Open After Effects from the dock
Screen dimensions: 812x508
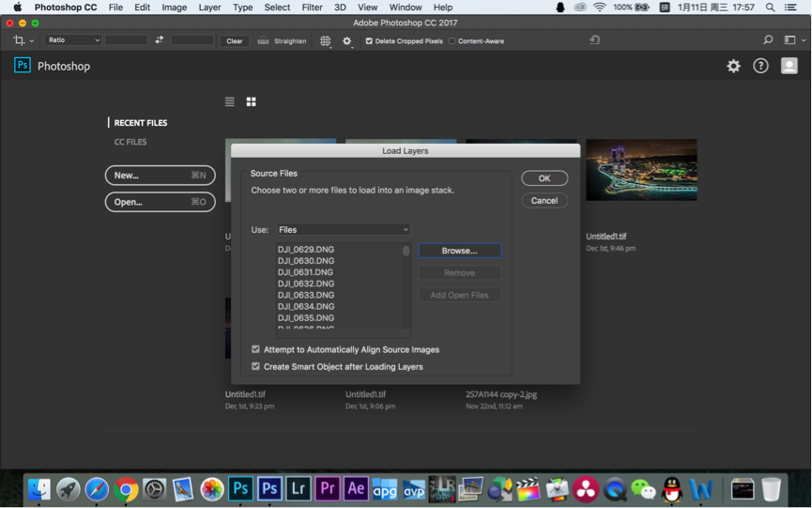coord(356,489)
